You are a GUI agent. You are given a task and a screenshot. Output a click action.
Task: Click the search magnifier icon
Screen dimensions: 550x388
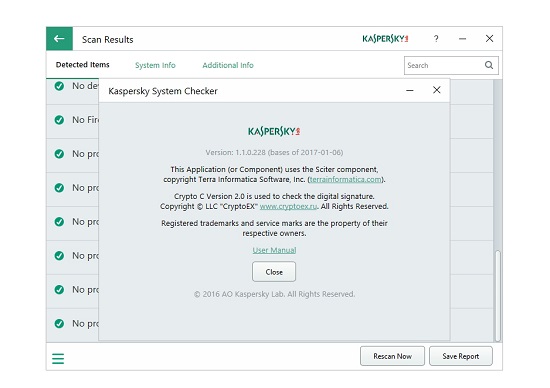pyautogui.click(x=489, y=65)
